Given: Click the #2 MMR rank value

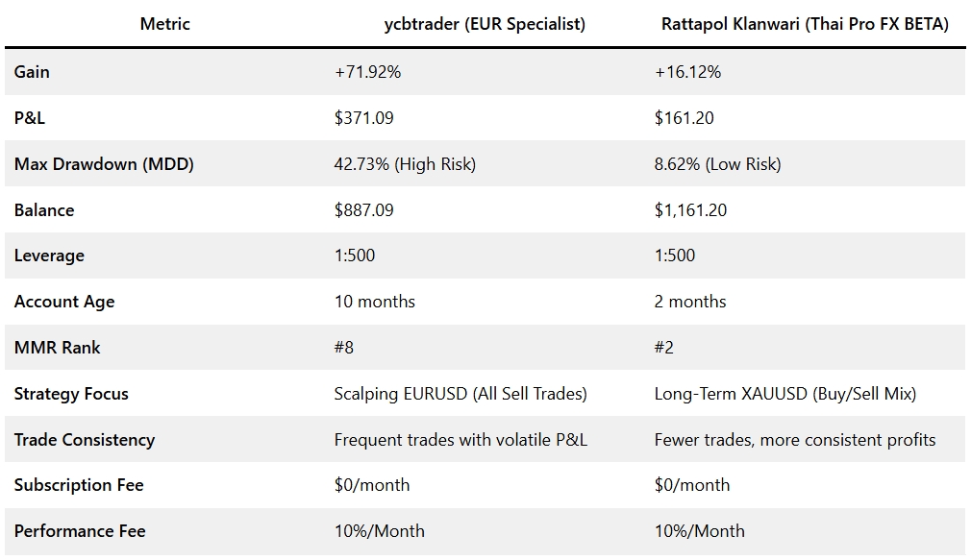Looking at the screenshot, I should [664, 348].
